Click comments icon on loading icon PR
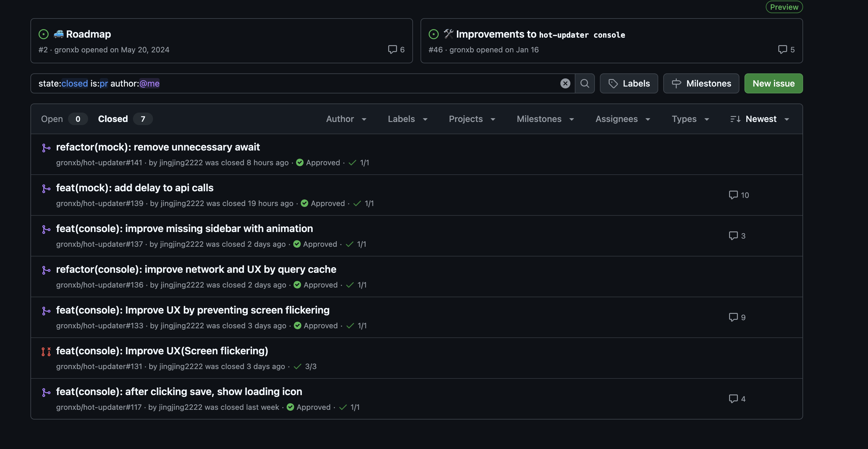 [x=733, y=399]
